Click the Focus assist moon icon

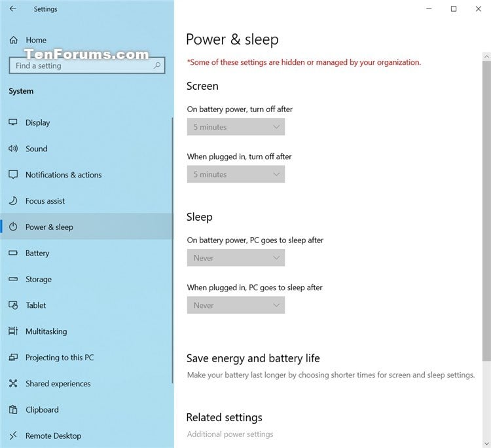13,200
